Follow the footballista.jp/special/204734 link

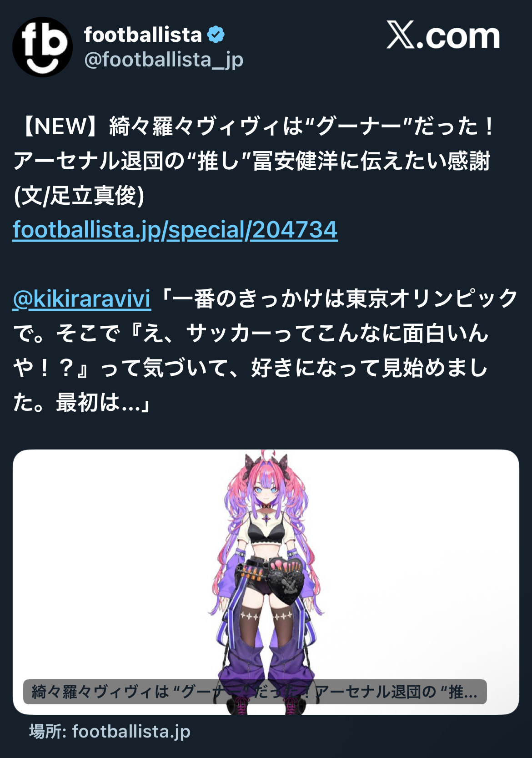coord(175,229)
